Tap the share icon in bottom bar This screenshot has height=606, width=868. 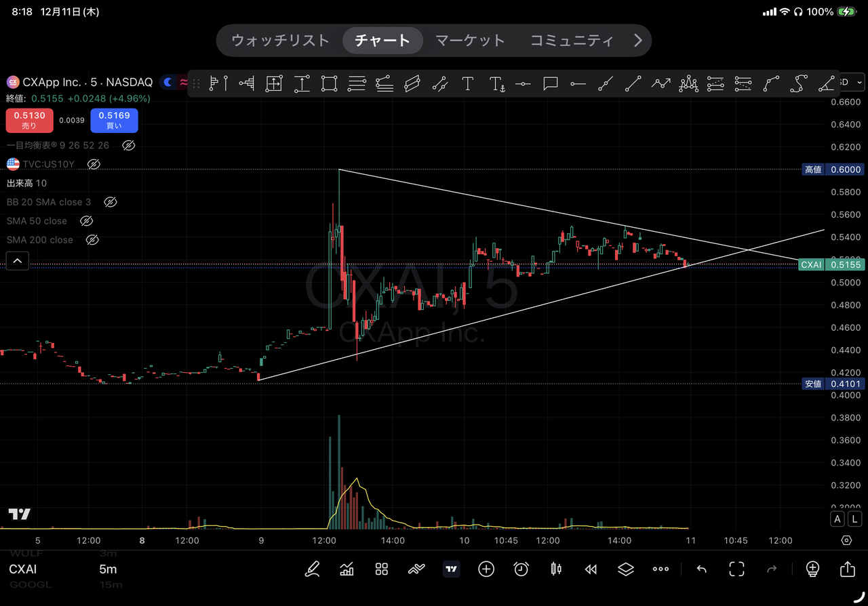point(847,569)
